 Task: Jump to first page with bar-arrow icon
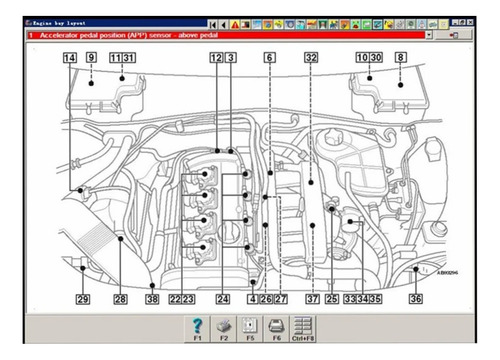click(213, 25)
